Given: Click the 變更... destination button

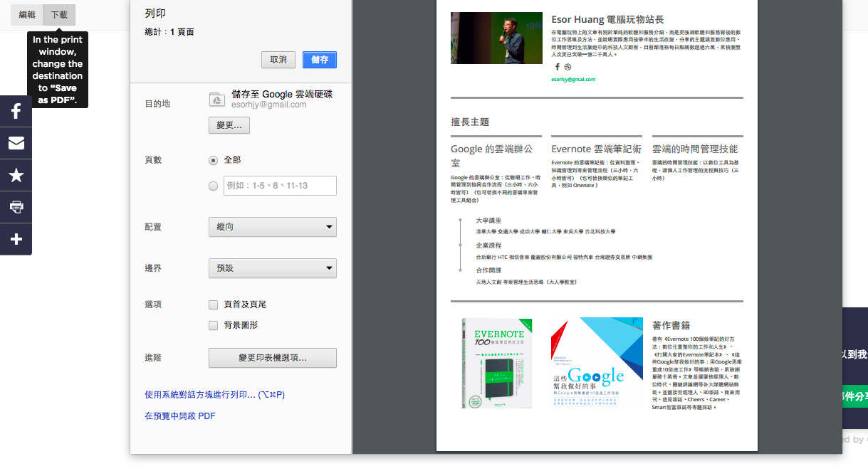Looking at the screenshot, I should click(x=229, y=125).
